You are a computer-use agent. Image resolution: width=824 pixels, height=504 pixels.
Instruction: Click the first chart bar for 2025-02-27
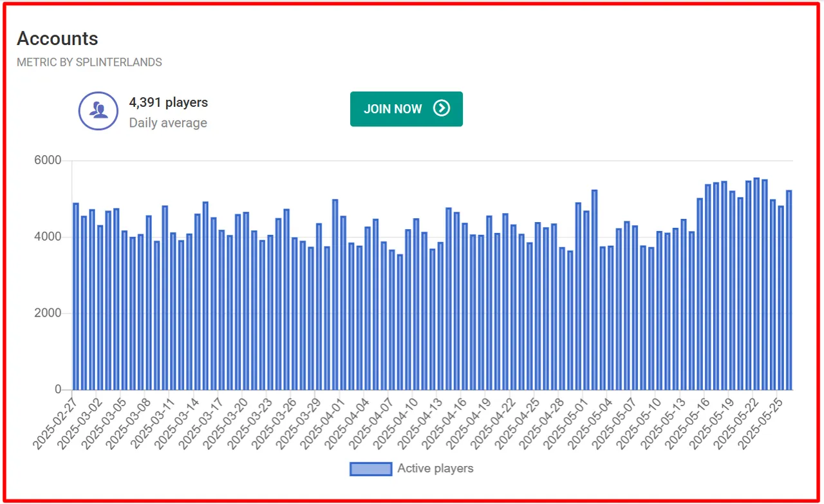pos(75,296)
